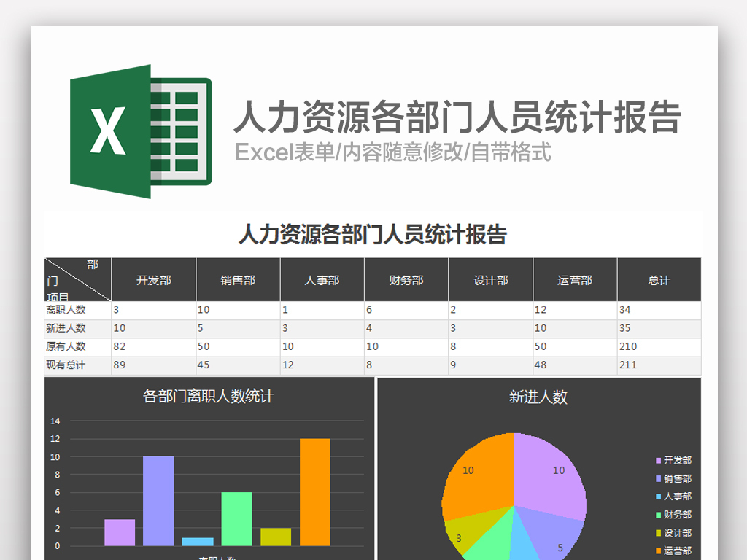The height and width of the screenshot is (560, 747).
Task: Click the 运营部 legend label
Action: click(x=678, y=551)
